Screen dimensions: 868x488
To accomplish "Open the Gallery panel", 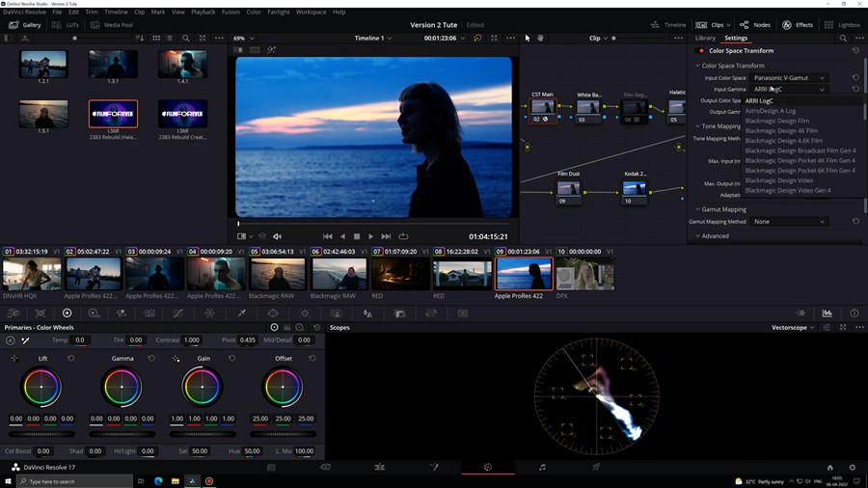I will [25, 25].
